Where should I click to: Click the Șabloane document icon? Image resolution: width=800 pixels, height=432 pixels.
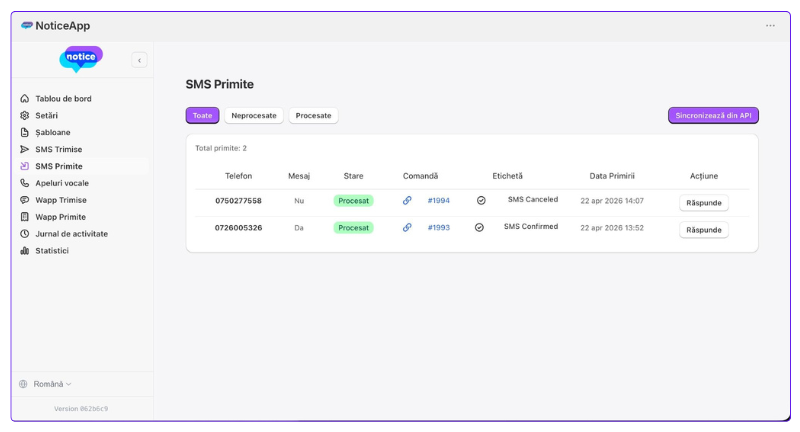(x=24, y=132)
